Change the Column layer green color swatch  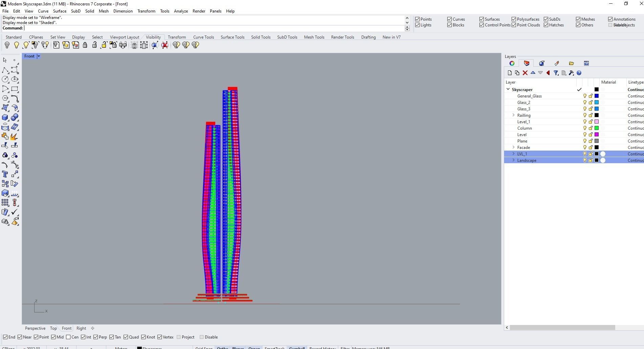pyautogui.click(x=597, y=128)
